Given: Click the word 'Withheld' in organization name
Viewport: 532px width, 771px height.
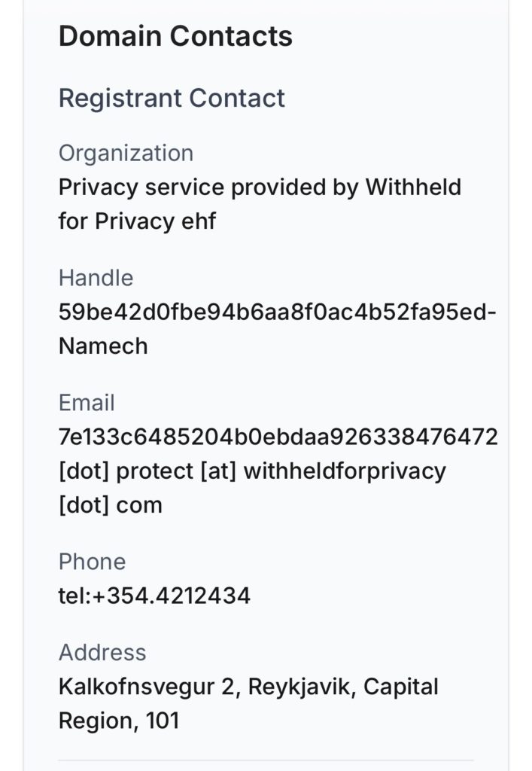Looking at the screenshot, I should click(413, 187).
